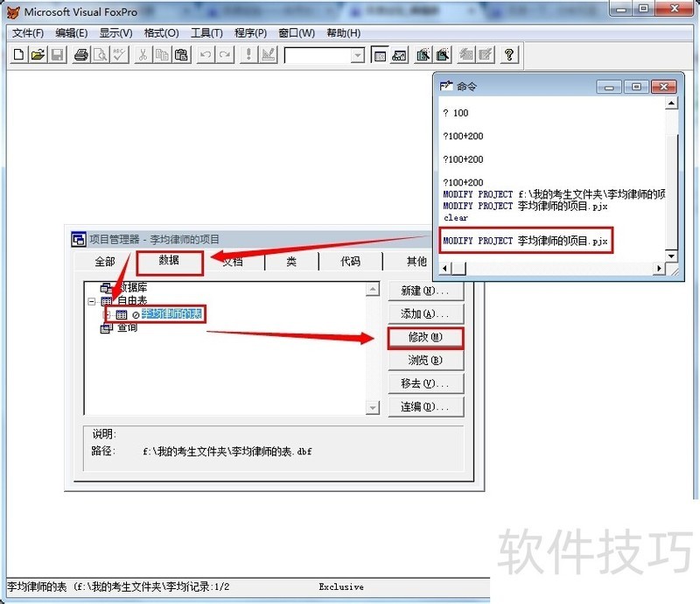Screen dimensions: 700x604
Task: Click the 路径 file path text in Project Manager
Action: coord(227,452)
